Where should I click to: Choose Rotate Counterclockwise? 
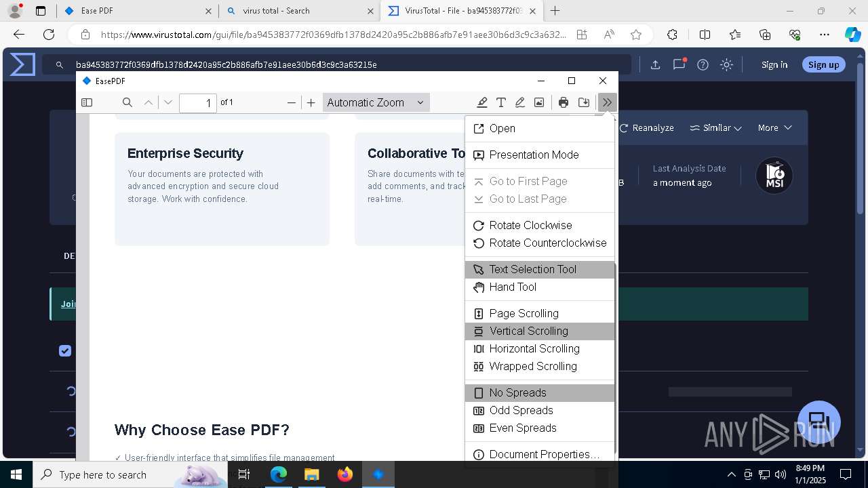point(540,243)
